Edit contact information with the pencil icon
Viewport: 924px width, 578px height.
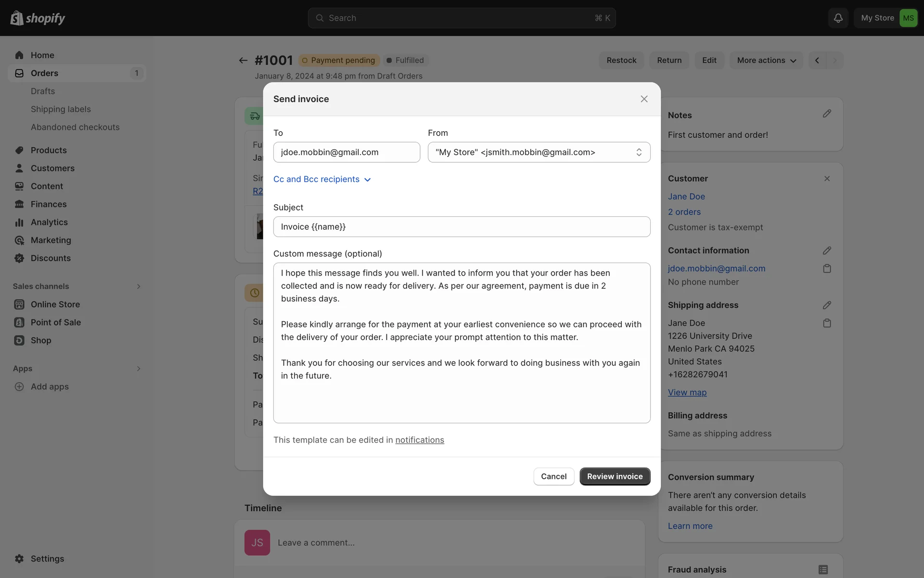827,251
